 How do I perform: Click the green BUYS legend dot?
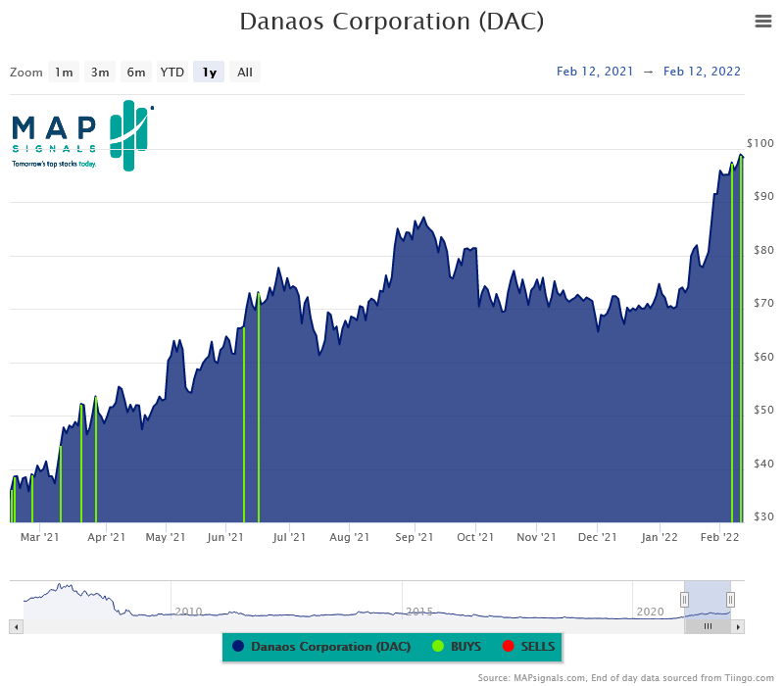tap(439, 648)
